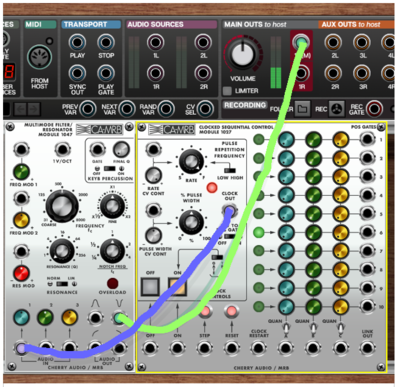
Task: Click the SYNC OUT jack
Action: [x=77, y=73]
